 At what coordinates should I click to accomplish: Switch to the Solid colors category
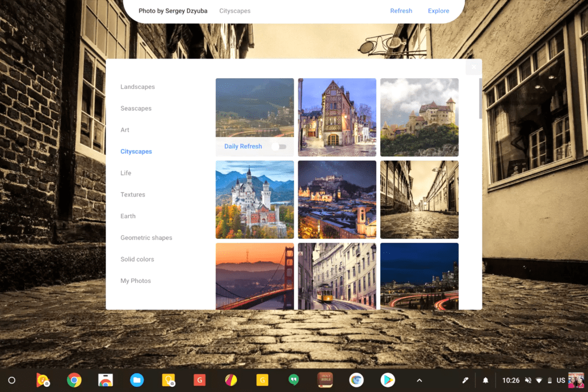coord(137,259)
